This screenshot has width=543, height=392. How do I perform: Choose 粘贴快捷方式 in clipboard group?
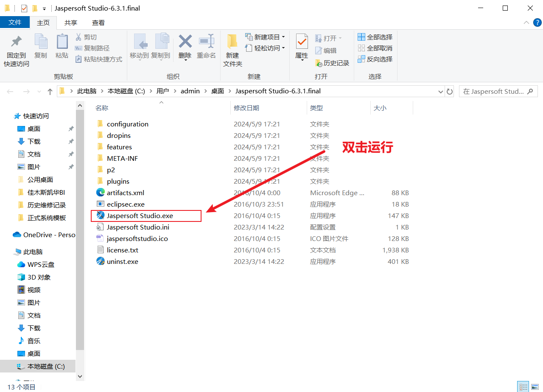pyautogui.click(x=98, y=59)
